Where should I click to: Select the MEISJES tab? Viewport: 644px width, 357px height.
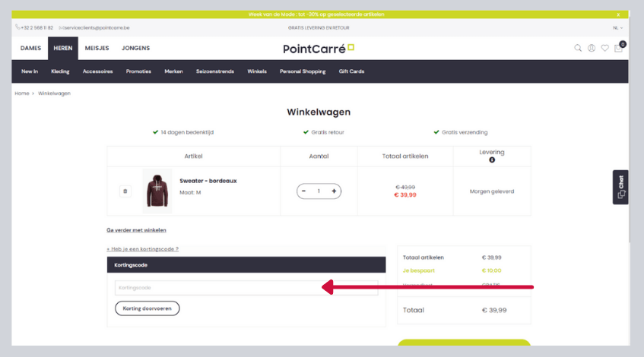[97, 48]
